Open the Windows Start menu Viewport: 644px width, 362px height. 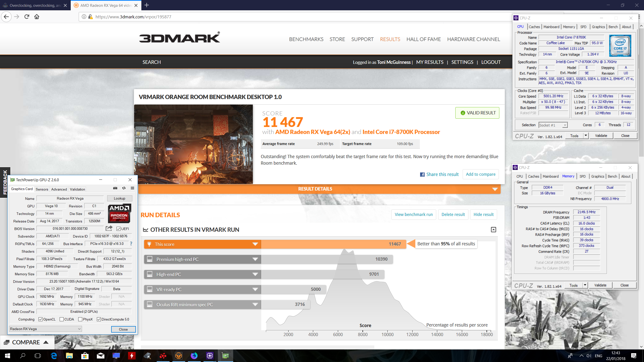pos(8,356)
